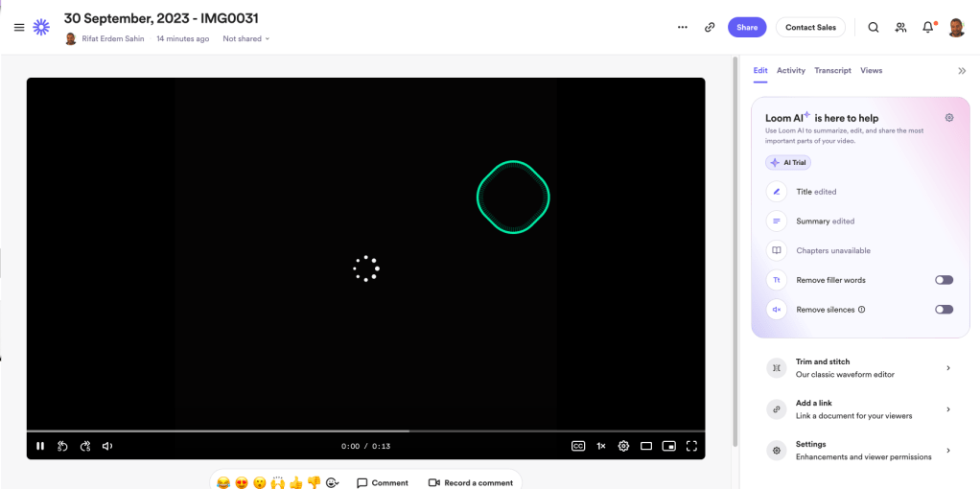Mute the video volume
980x489 pixels.
click(x=107, y=446)
